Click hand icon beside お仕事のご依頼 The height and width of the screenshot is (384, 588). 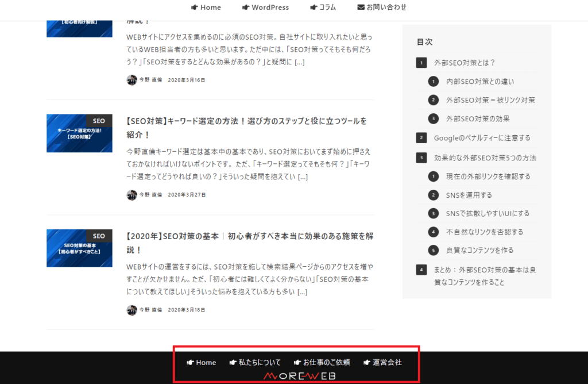(297, 363)
